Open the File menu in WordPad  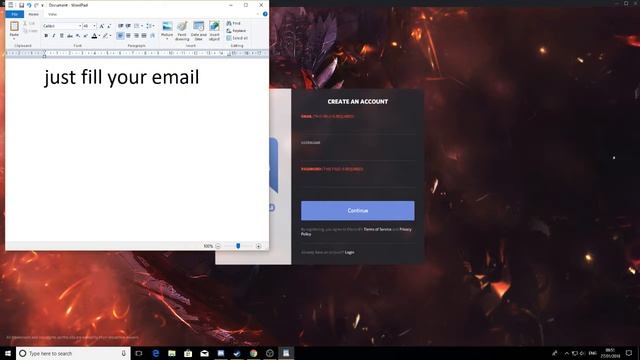point(15,14)
